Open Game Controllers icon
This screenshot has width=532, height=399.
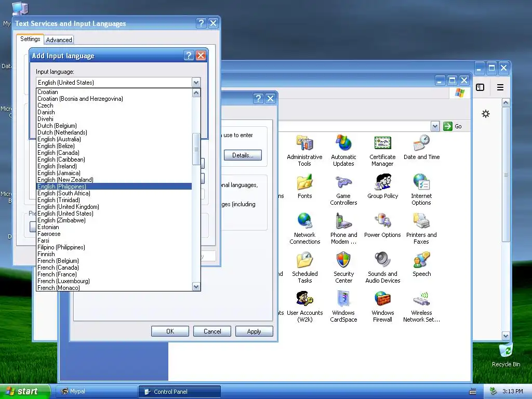343,190
